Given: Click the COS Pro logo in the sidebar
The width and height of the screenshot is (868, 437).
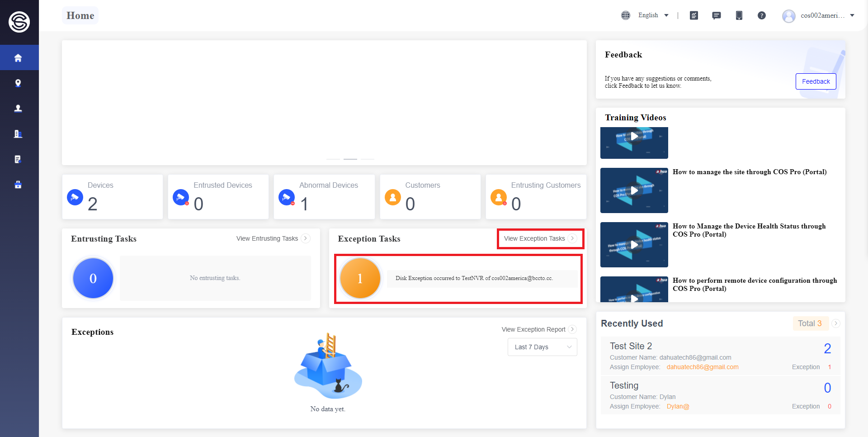Looking at the screenshot, I should coord(19,22).
